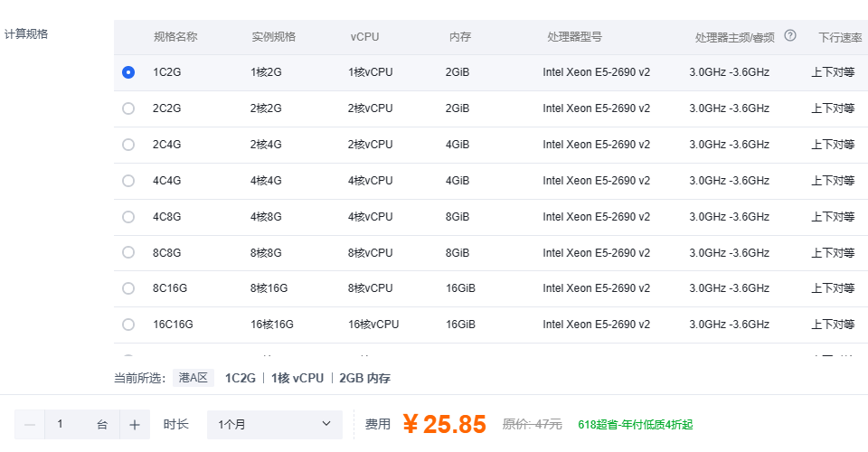868x452 pixels.
Task: Click the ¥25.85 price
Action: click(x=445, y=424)
